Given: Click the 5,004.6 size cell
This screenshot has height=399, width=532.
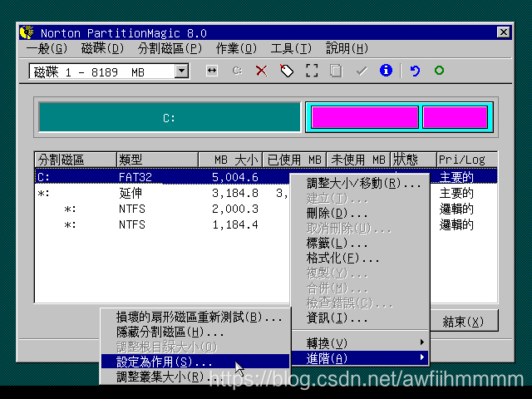Looking at the screenshot, I should tap(234, 177).
